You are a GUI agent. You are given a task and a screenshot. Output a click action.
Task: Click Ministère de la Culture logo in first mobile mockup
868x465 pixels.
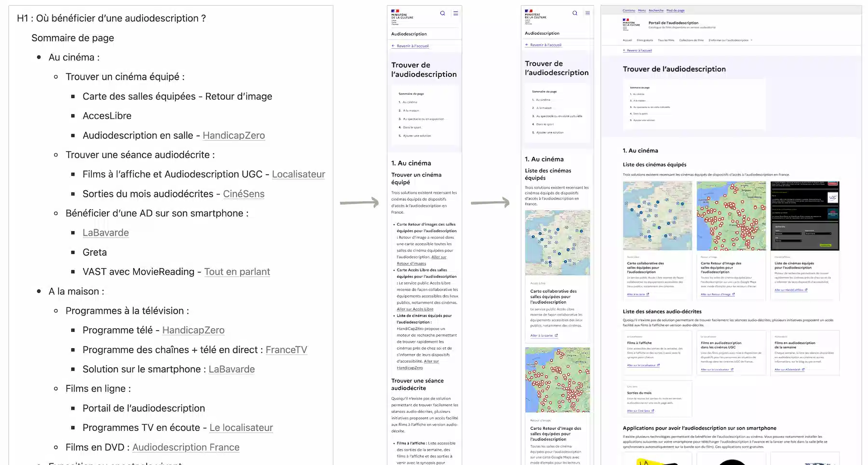(402, 15)
